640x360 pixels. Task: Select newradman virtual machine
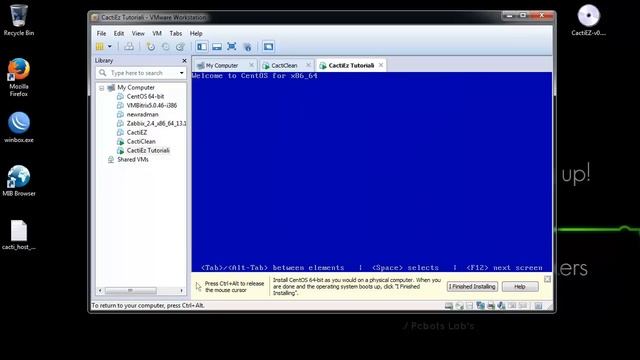click(x=142, y=115)
